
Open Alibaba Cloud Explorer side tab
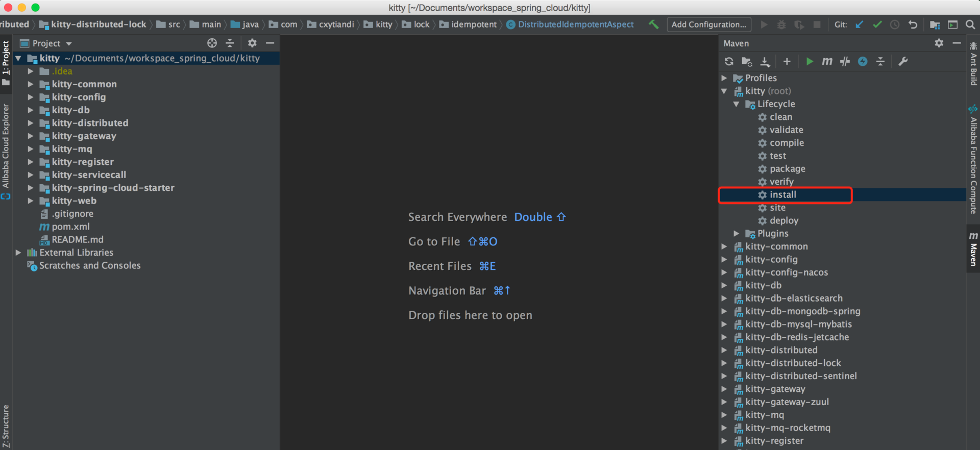[6, 151]
